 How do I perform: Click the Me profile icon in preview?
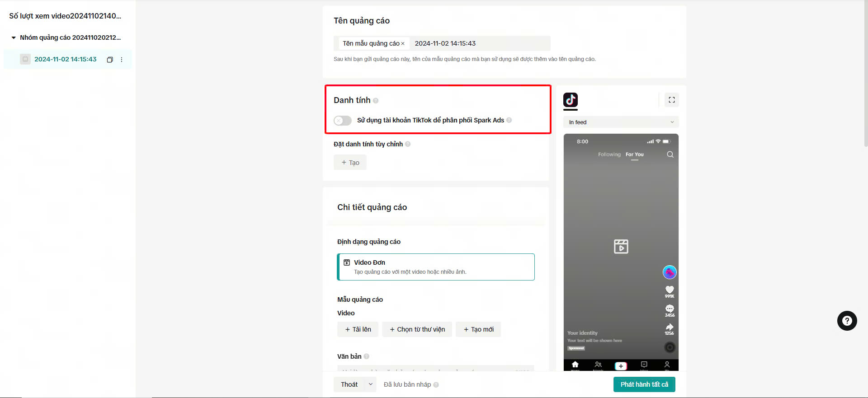point(667,365)
